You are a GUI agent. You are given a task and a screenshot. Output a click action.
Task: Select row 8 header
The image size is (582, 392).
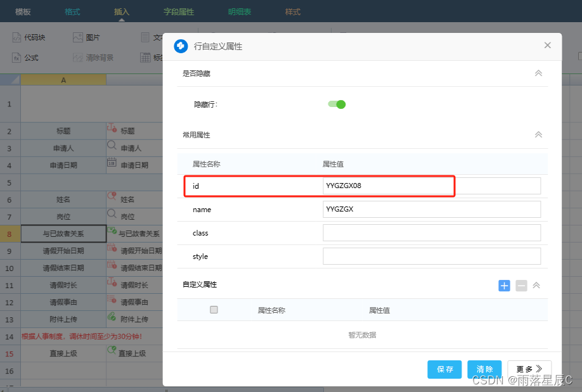(10, 234)
